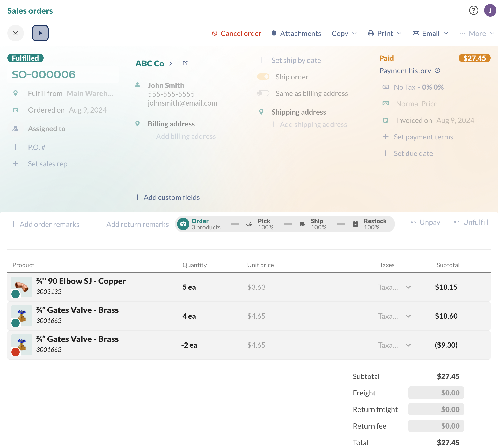This screenshot has height=448, width=498.
Task: Click the Order stage package icon
Action: coord(183,224)
